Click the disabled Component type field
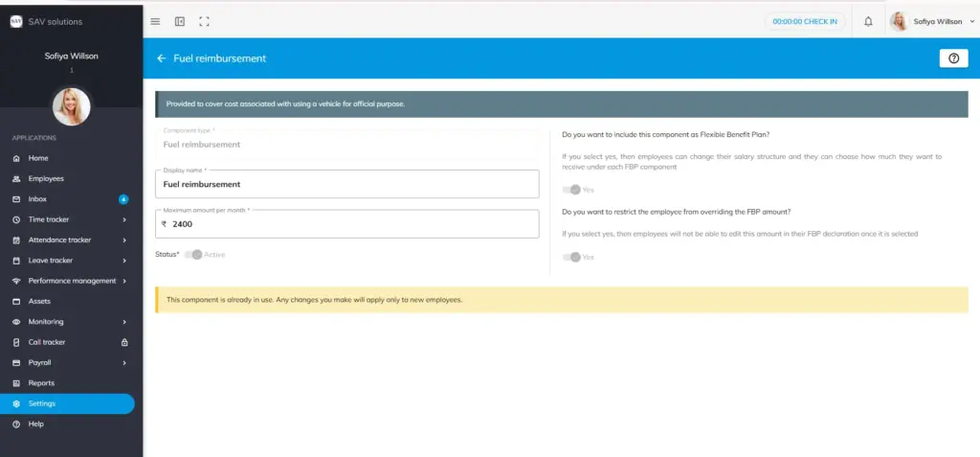The image size is (980, 457). [346, 144]
